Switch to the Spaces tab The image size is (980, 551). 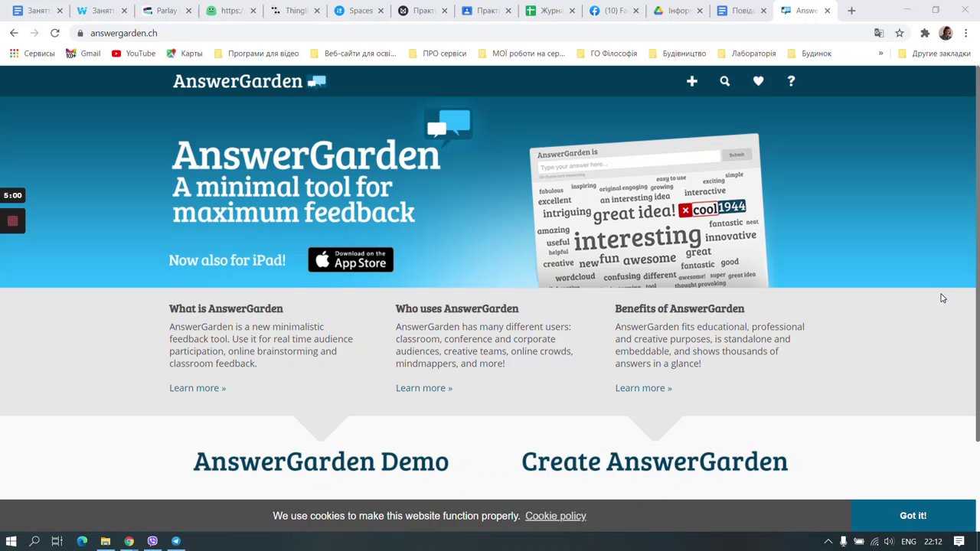coord(360,11)
